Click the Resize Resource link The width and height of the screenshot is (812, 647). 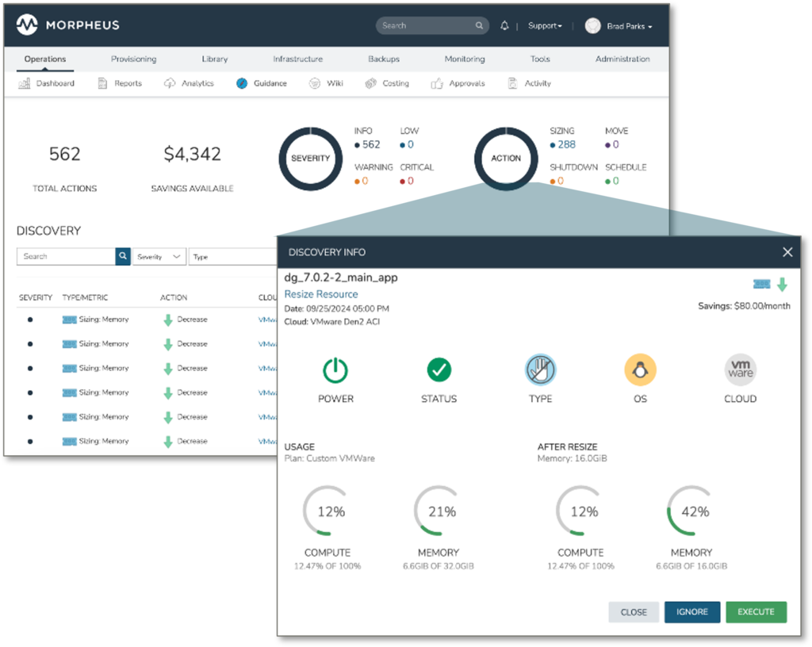(x=321, y=294)
